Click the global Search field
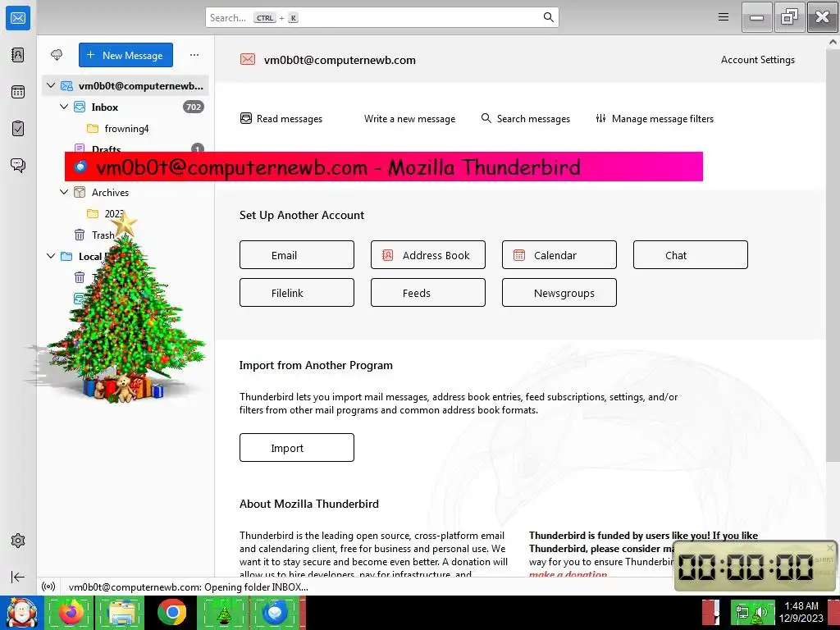 pos(381,17)
